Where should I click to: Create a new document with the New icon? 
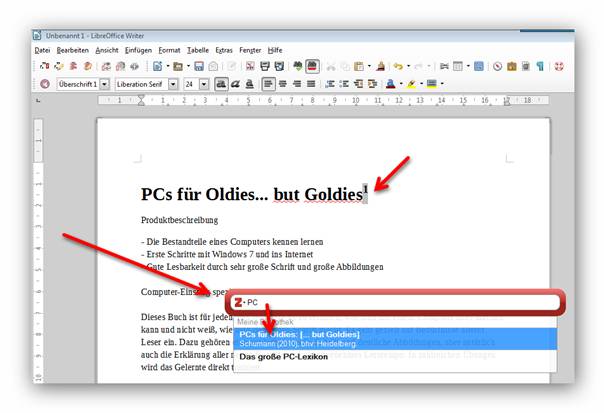(157, 66)
